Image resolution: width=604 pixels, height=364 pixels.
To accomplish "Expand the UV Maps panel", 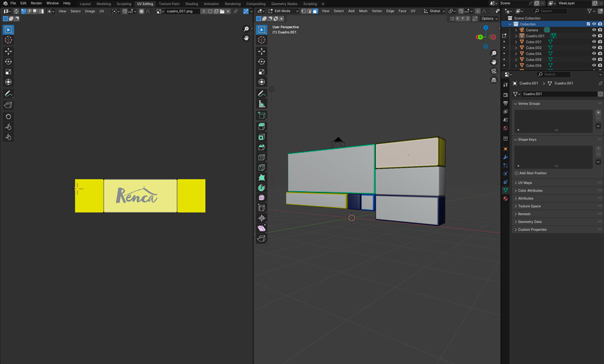I will (x=524, y=183).
